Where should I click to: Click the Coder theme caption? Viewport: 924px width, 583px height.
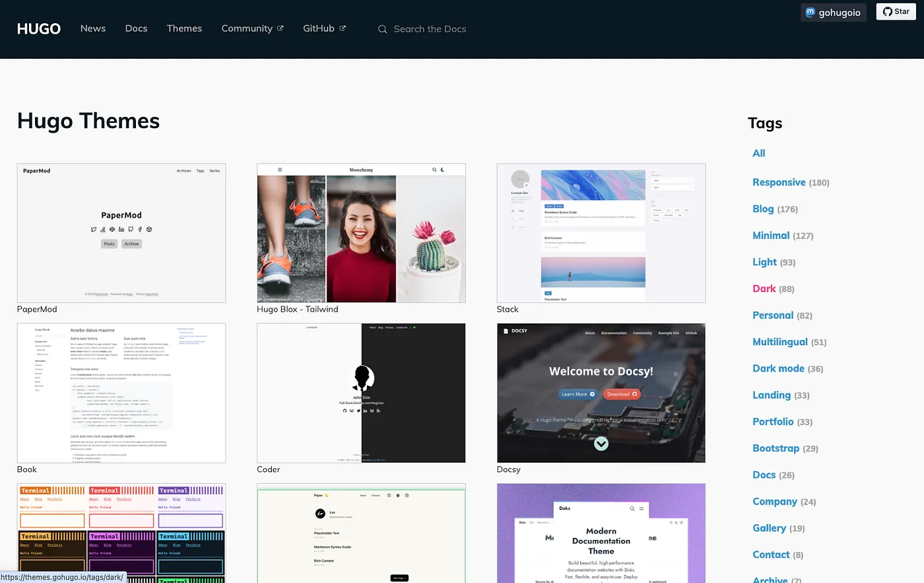[x=269, y=469]
